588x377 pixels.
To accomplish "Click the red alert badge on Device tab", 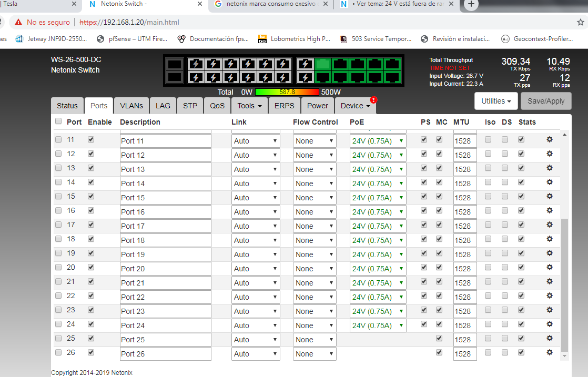I will (x=373, y=99).
